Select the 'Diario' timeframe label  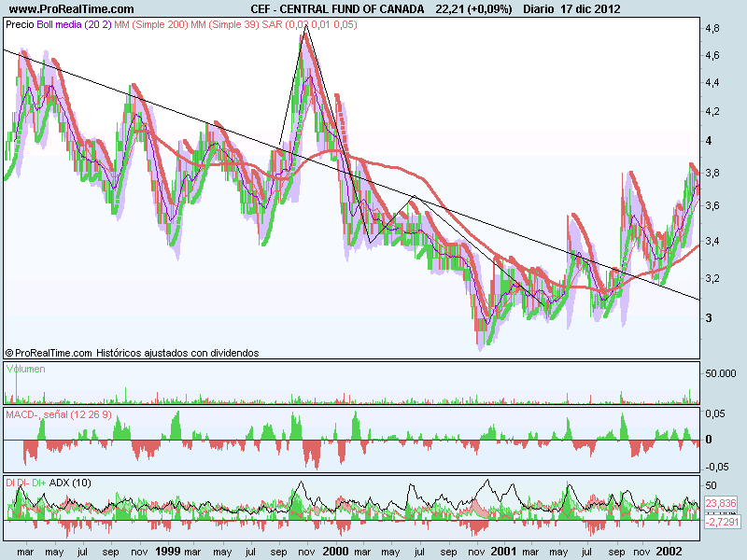click(x=539, y=9)
